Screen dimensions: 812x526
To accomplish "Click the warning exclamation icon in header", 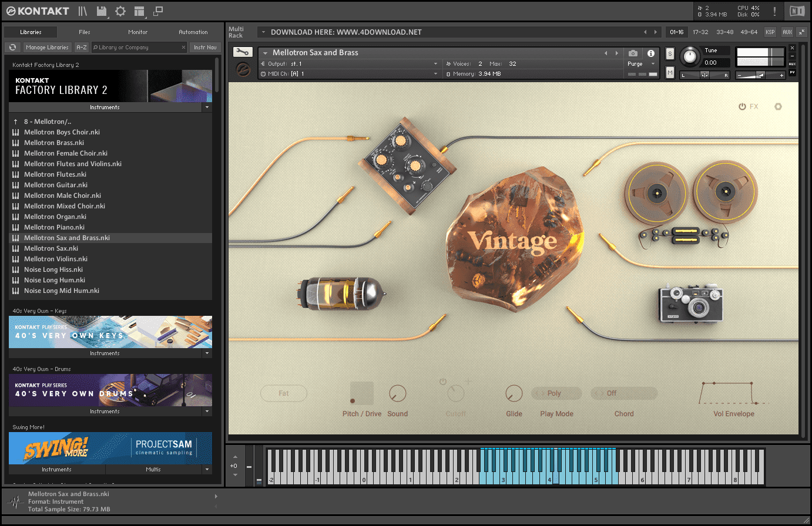I will click(774, 11).
